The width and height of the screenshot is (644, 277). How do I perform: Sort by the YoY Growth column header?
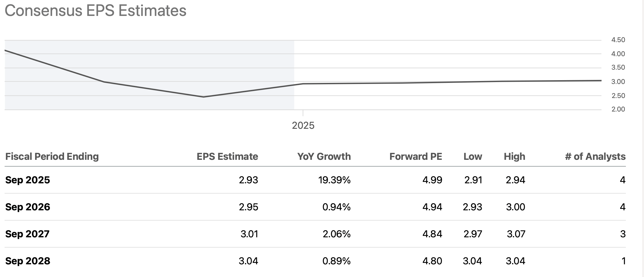(x=324, y=157)
